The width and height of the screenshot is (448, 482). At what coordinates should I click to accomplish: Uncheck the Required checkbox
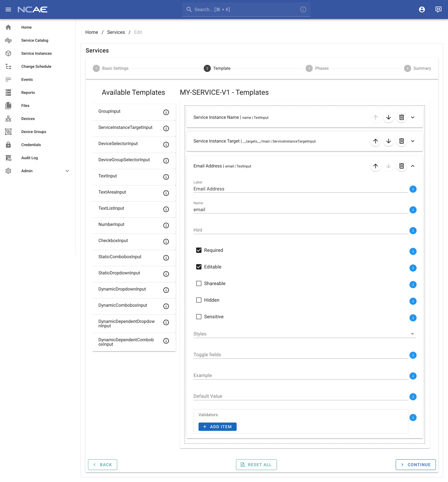(199, 250)
